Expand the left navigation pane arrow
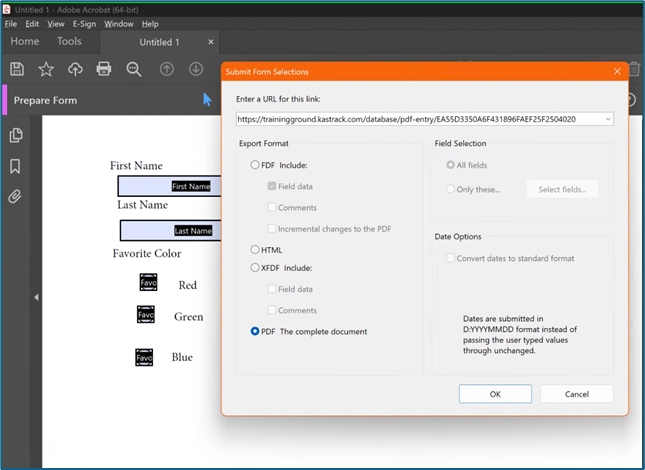 [37, 297]
